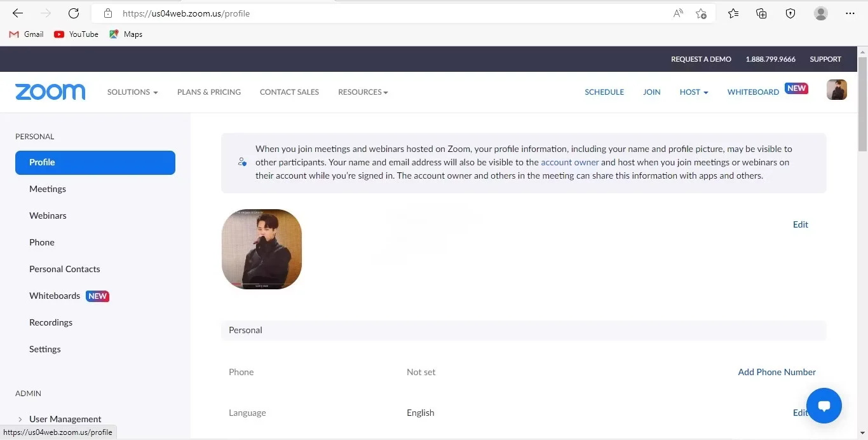868x440 pixels.
Task: Open browser Collections icon
Action: click(761, 13)
